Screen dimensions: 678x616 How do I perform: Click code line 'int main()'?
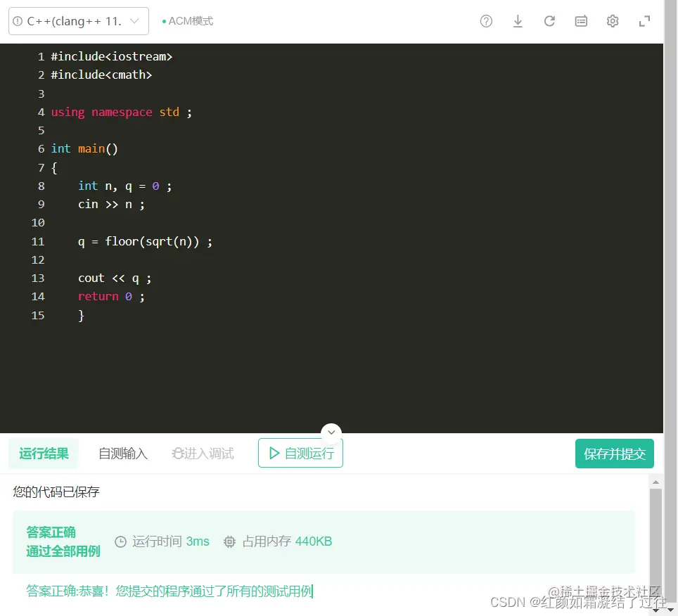click(84, 149)
